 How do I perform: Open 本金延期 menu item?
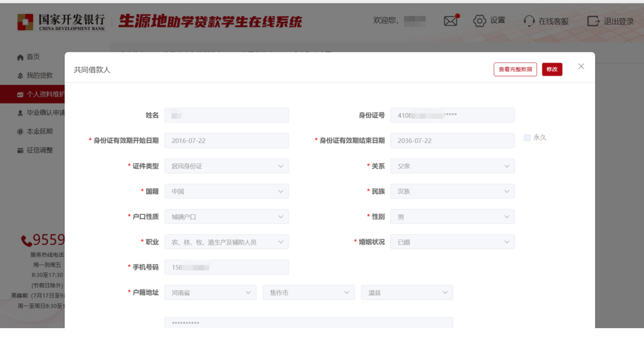coord(40,132)
